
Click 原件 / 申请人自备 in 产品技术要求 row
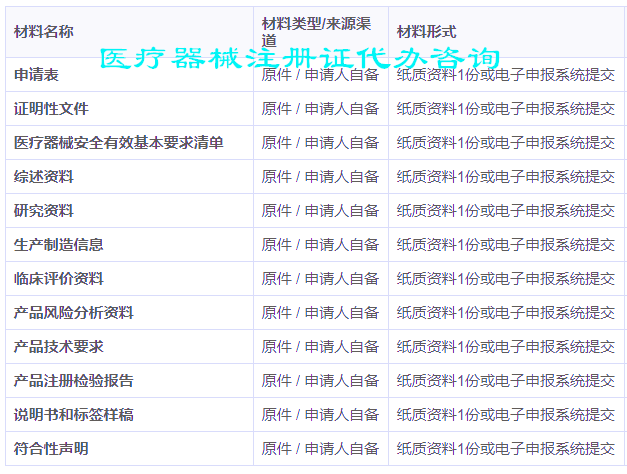coord(320,346)
